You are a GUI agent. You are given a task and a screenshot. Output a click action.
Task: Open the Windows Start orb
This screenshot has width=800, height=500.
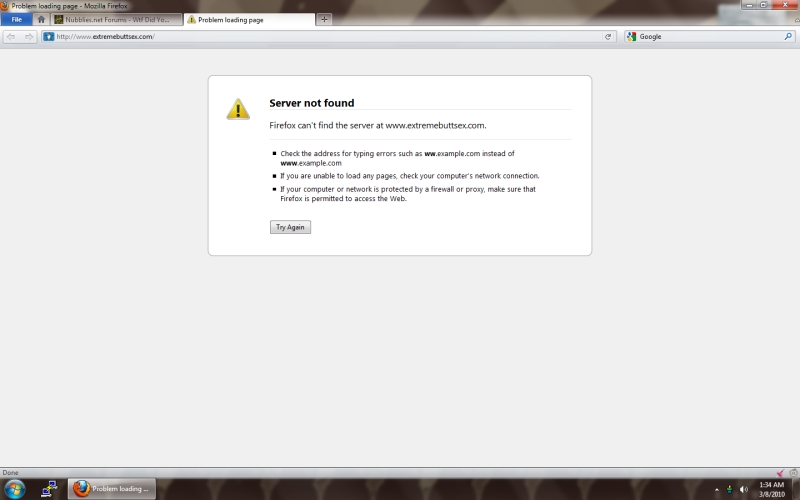(14, 489)
